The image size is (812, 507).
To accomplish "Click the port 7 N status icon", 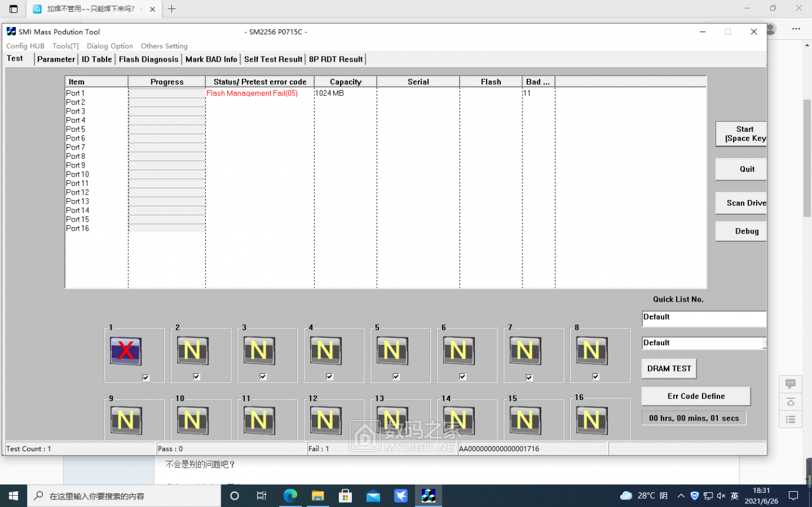I will [525, 351].
